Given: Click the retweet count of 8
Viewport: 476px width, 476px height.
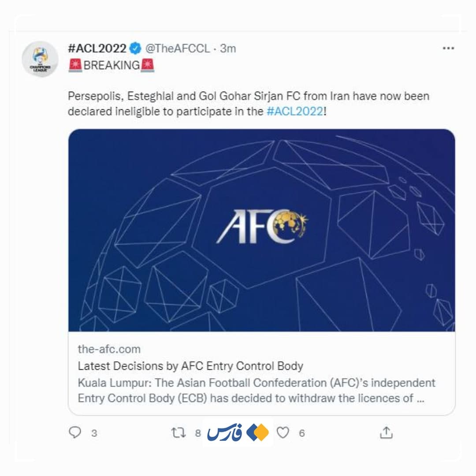Looking at the screenshot, I should 198,433.
